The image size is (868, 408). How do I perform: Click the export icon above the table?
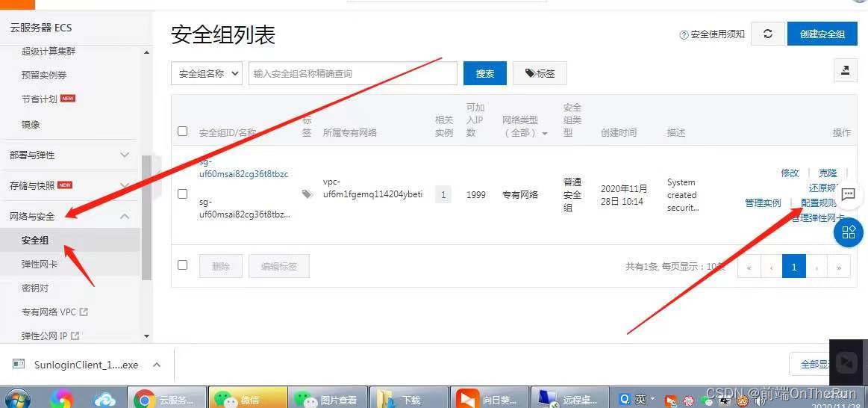click(846, 70)
